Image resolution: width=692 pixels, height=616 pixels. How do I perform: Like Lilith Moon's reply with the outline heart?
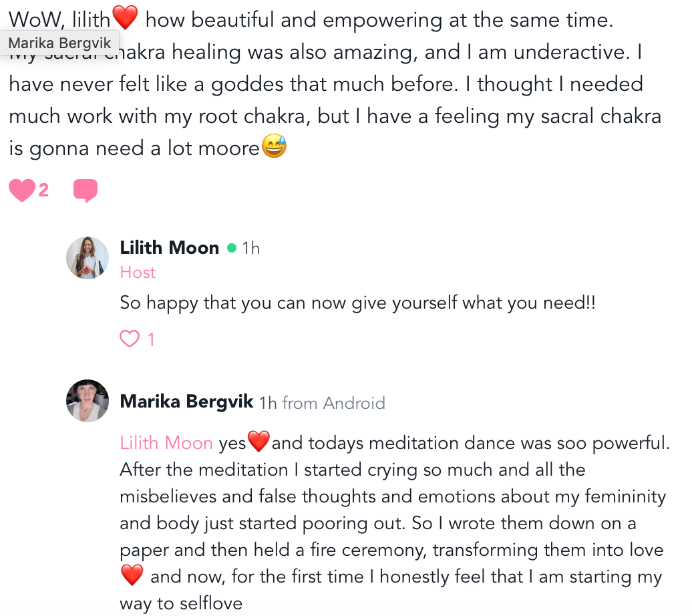[x=129, y=339]
